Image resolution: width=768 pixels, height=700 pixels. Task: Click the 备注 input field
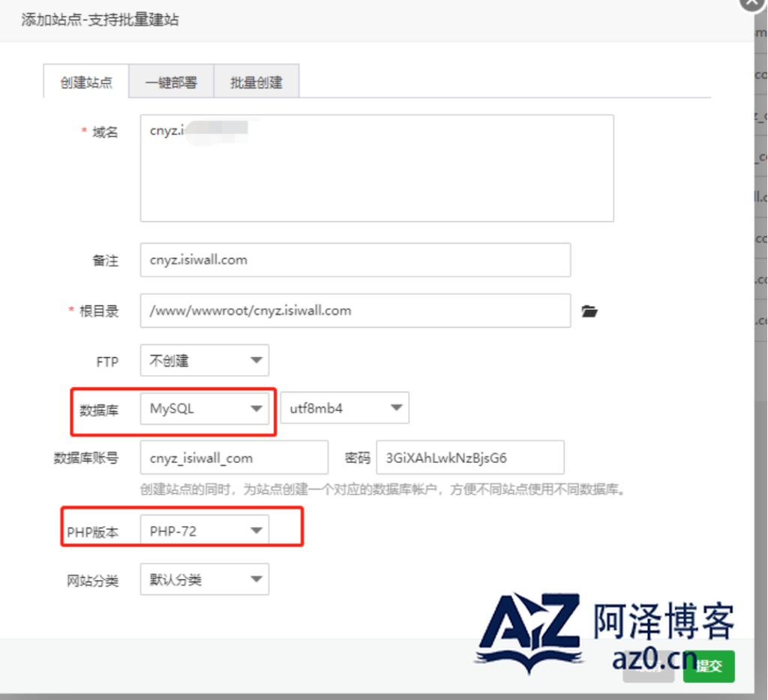point(355,260)
